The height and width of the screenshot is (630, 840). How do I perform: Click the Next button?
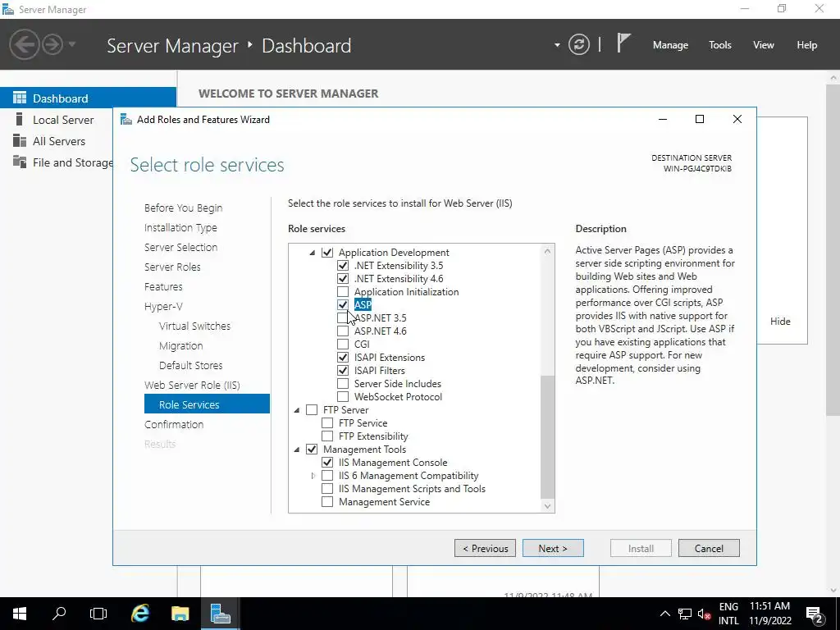tap(553, 548)
